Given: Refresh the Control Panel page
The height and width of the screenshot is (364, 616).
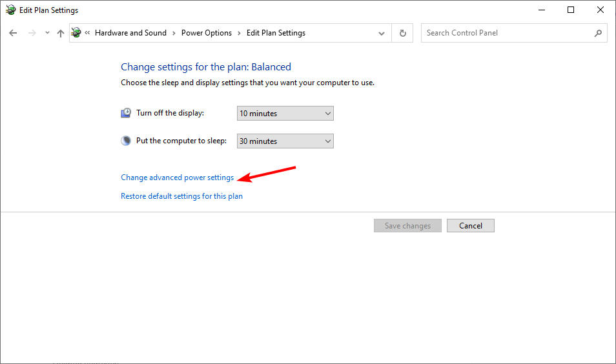Looking at the screenshot, I should tap(403, 33).
